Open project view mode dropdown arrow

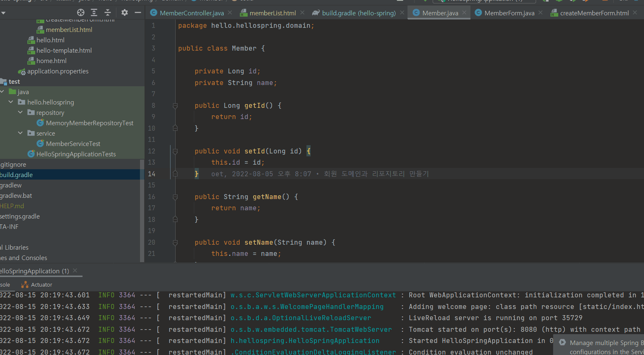coord(3,13)
